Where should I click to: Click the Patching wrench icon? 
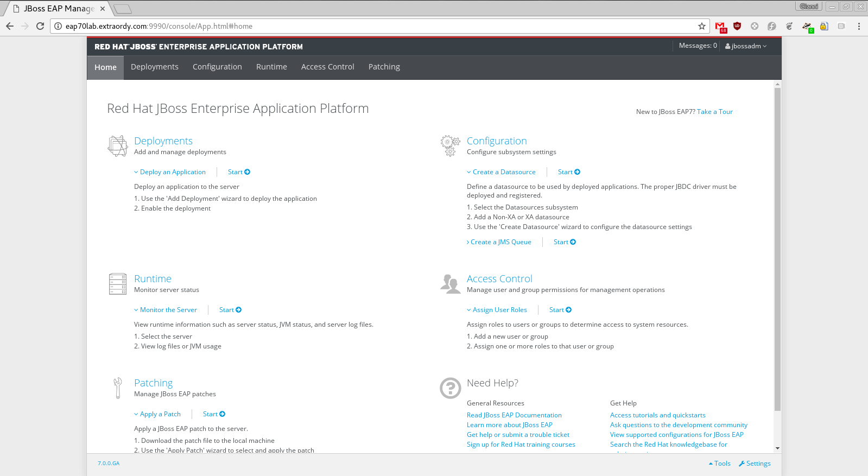click(117, 388)
